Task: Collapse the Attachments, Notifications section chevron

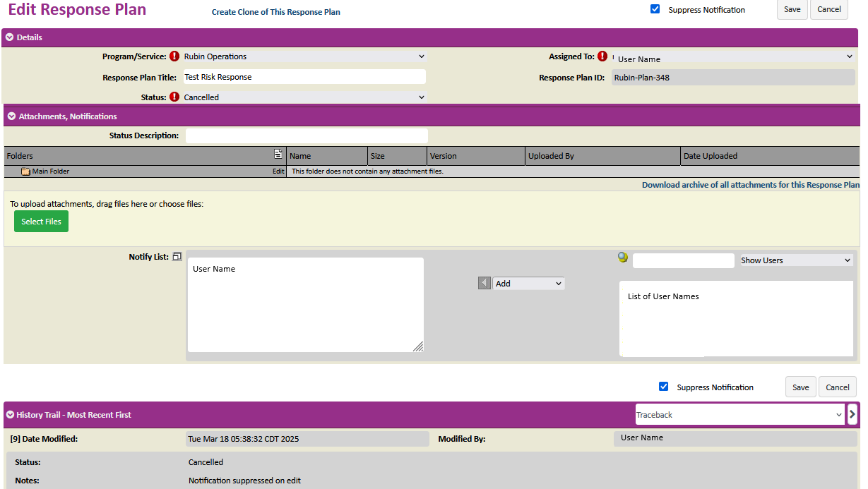Action: tap(11, 116)
